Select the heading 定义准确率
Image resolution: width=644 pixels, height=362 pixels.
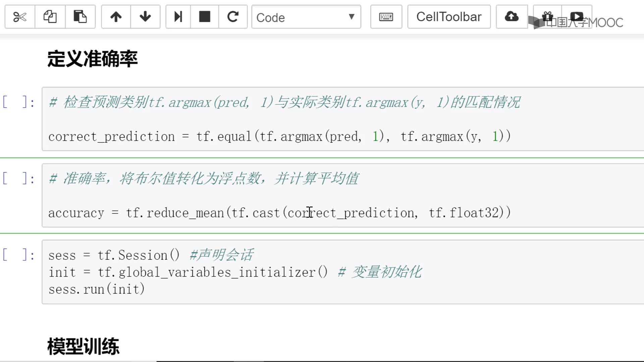(92, 59)
